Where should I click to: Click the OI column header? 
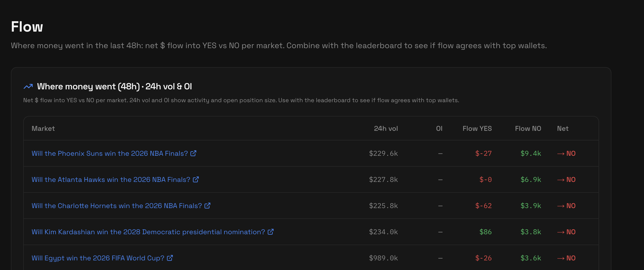click(439, 128)
